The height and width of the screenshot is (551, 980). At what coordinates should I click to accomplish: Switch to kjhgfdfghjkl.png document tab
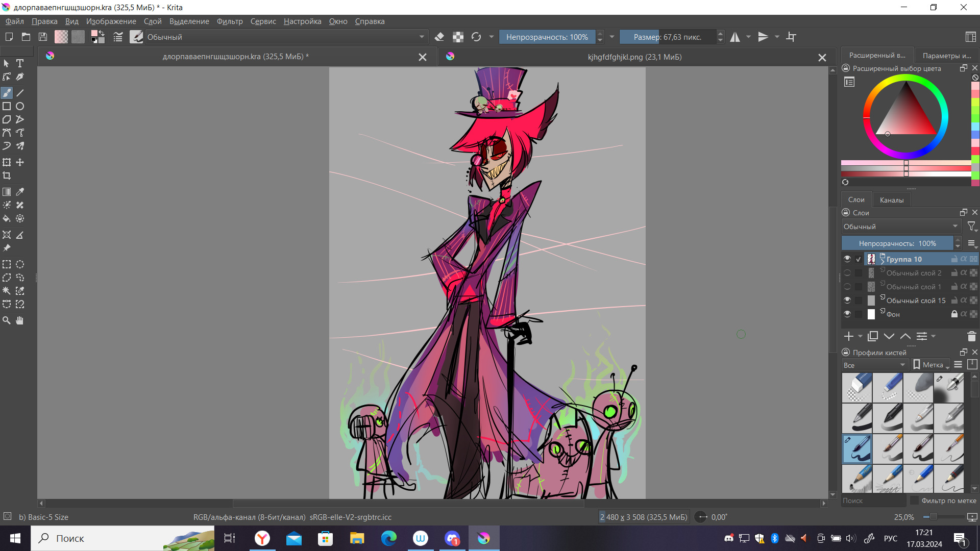click(x=634, y=57)
